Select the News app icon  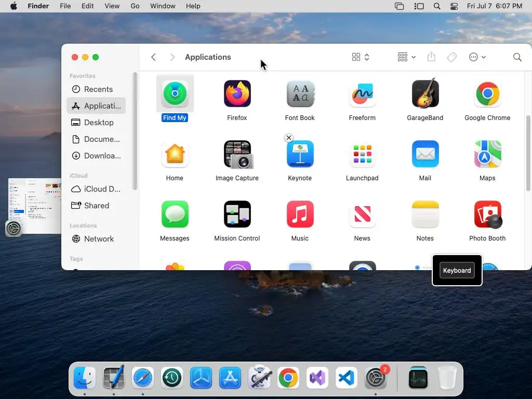coord(362,214)
